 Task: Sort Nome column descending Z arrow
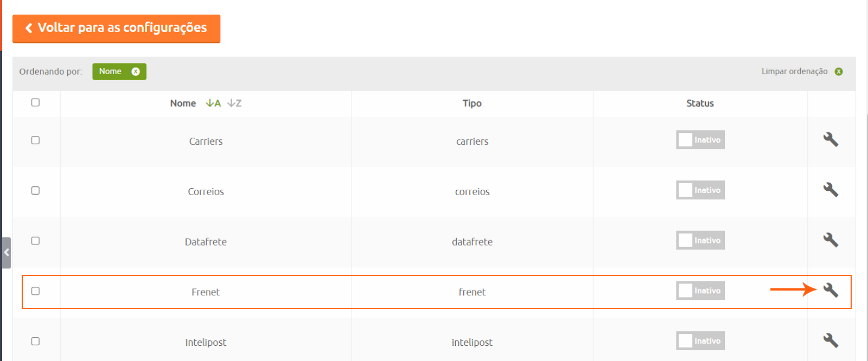[x=234, y=103]
